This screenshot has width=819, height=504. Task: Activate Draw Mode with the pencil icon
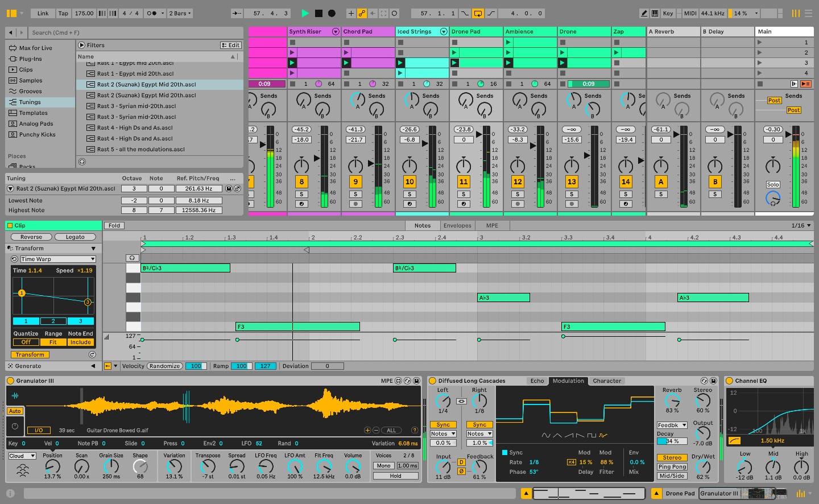[x=644, y=13]
